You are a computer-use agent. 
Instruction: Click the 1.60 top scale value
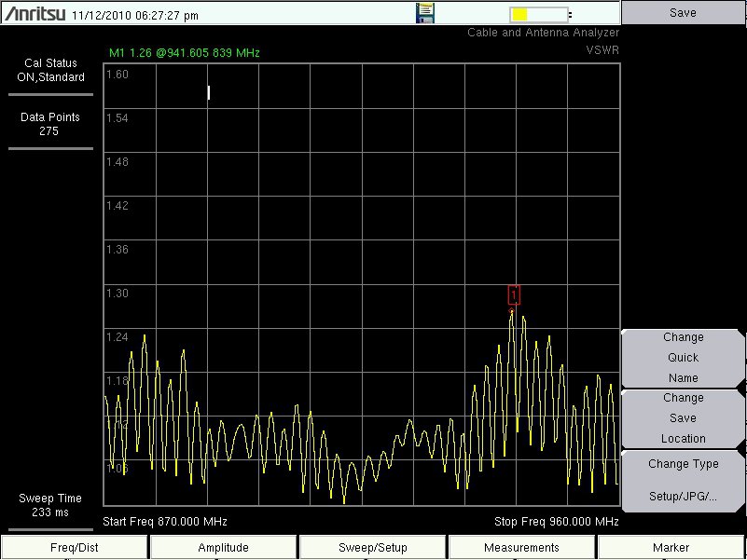click(x=118, y=75)
